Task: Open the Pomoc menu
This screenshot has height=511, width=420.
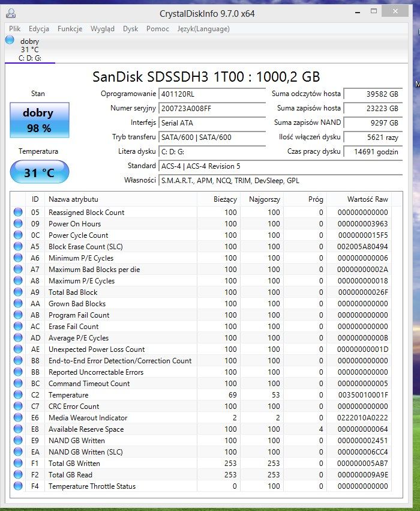Action: click(158, 29)
